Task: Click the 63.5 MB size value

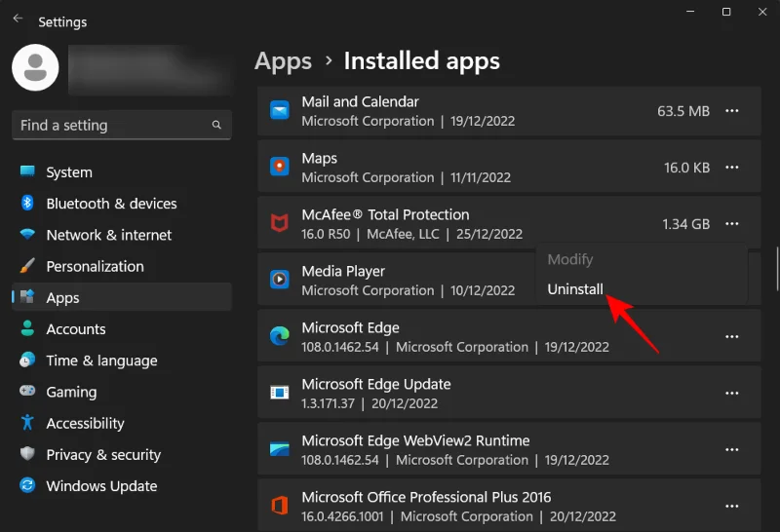Action: click(683, 111)
